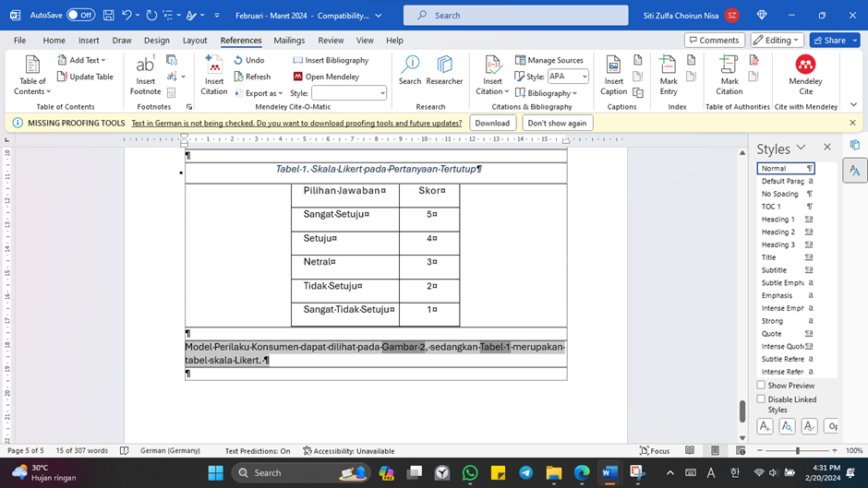Open Editing mode dropdown
The height and width of the screenshot is (488, 868).
click(x=778, y=40)
